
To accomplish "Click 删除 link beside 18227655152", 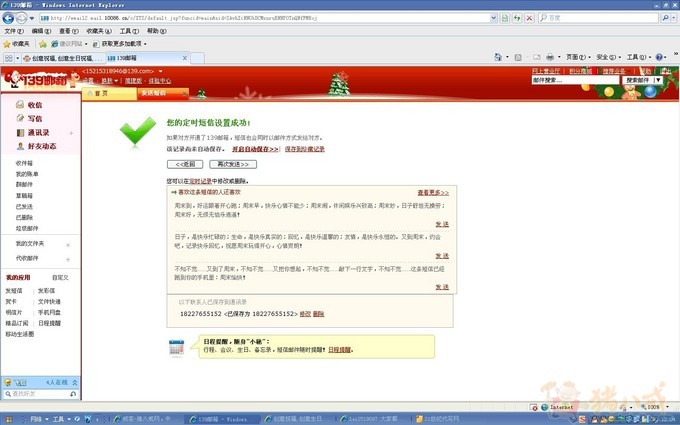I will [x=318, y=314].
